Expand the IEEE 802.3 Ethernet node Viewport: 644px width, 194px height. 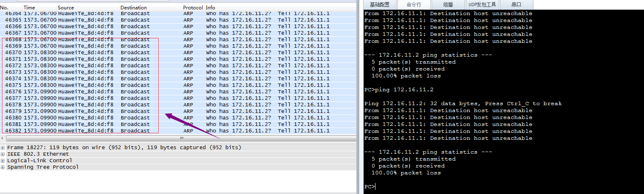coord(3,154)
